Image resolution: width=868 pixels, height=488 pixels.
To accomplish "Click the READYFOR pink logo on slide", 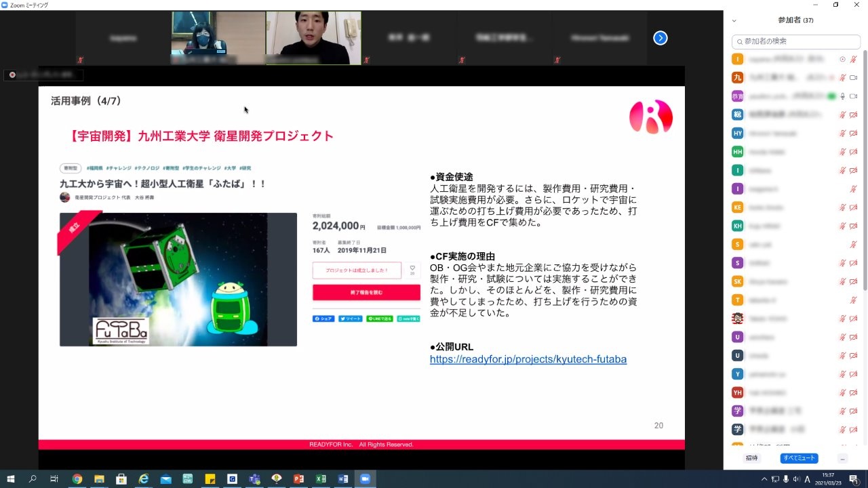I will coord(651,117).
